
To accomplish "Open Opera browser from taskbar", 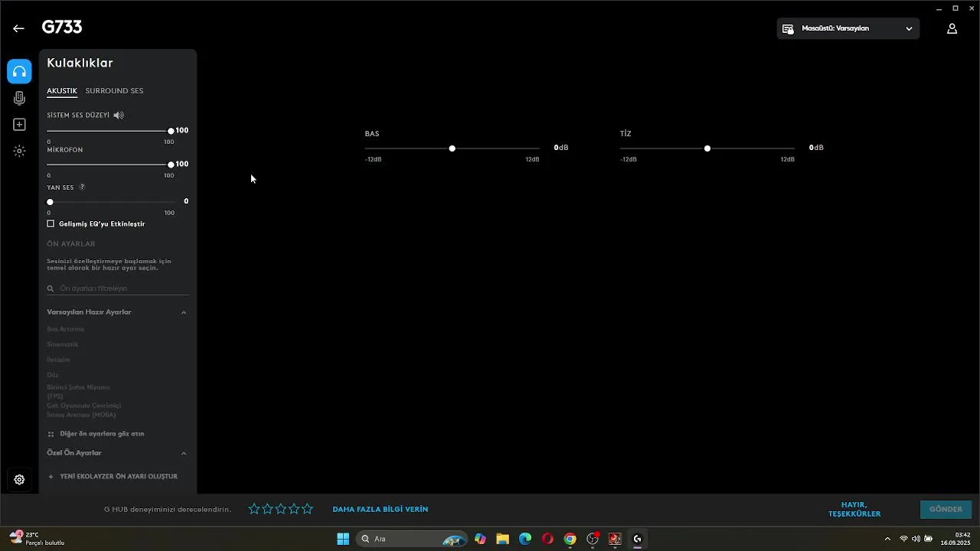I will (x=547, y=539).
